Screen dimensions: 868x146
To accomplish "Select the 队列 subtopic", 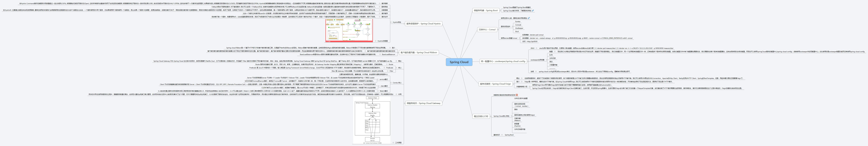I will tap(551, 55).
